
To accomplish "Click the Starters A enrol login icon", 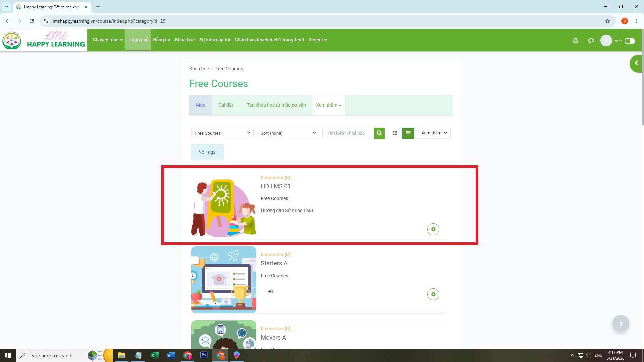I will 270,291.
